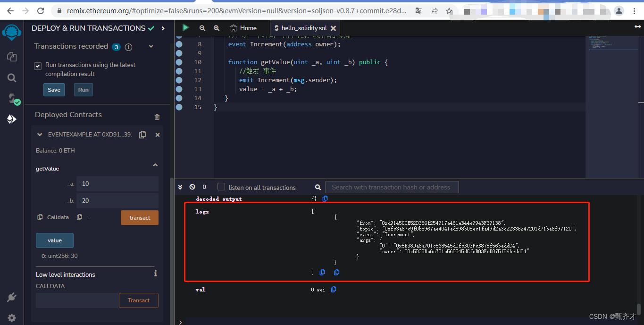This screenshot has height=325, width=644.
Task: Click the browser bookmark star icon
Action: tap(449, 11)
